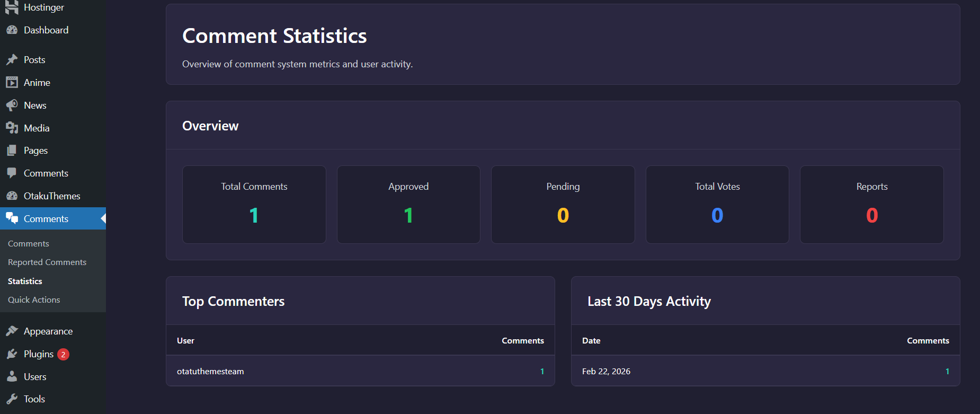The image size is (980, 414).
Task: Click the Feb 22, 2026 date cell
Action: [606, 372]
